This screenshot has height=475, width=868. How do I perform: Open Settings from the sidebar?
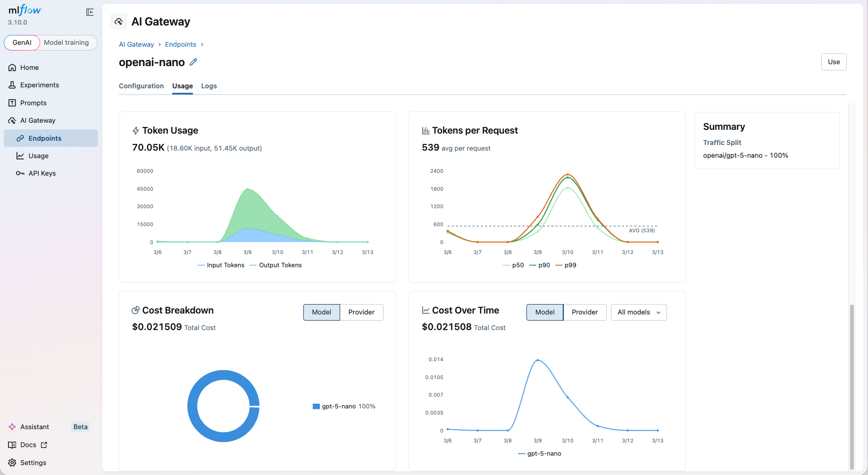click(x=33, y=463)
